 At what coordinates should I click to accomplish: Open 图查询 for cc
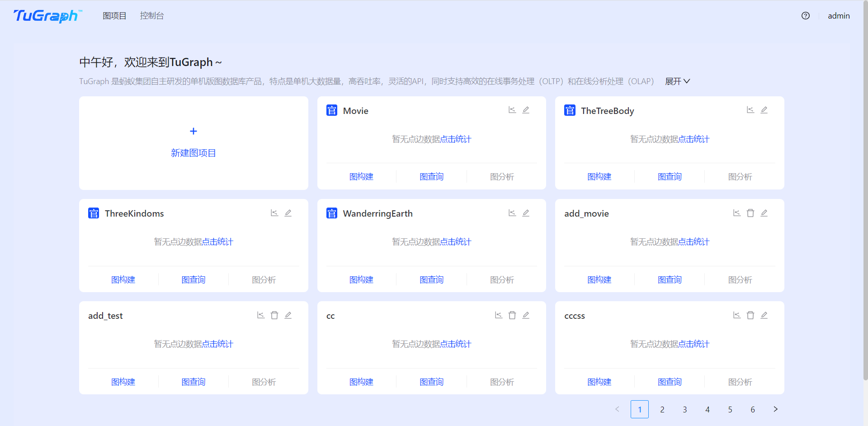[432, 382]
